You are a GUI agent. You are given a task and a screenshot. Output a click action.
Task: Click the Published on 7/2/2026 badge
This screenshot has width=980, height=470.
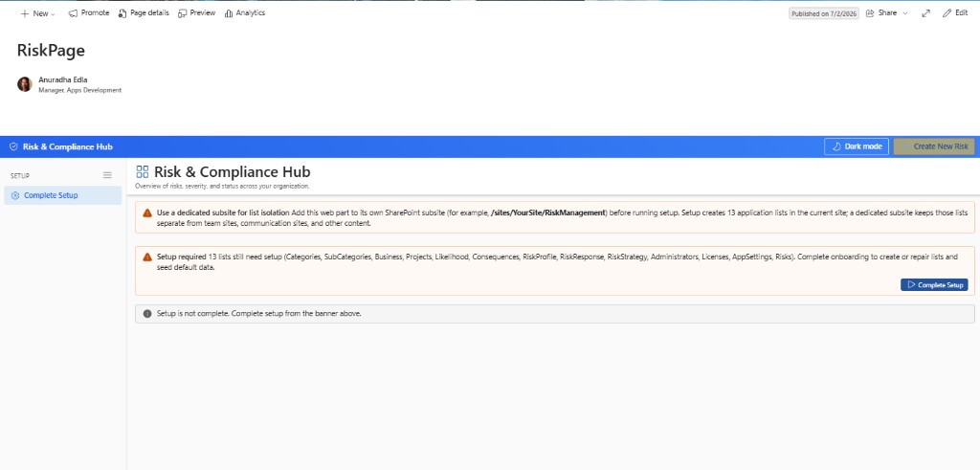(824, 13)
